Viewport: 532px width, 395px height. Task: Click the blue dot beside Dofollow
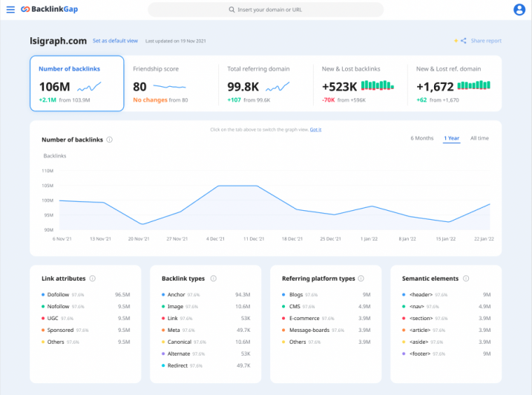[x=43, y=295]
